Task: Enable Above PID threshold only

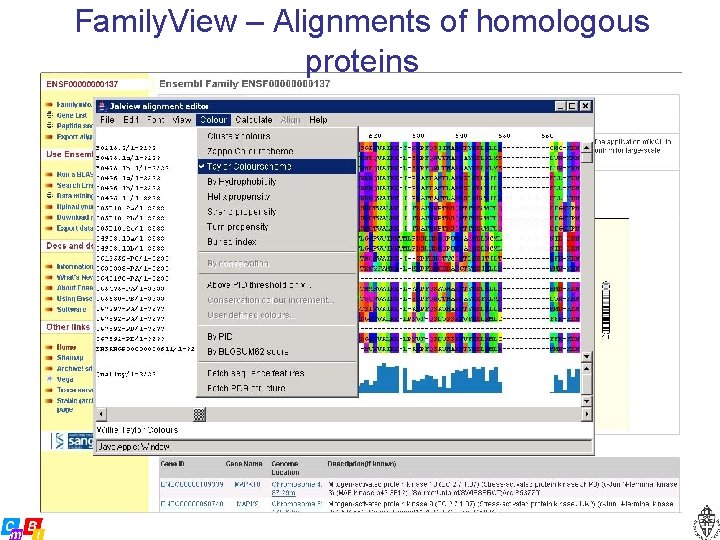Action: tap(277, 285)
